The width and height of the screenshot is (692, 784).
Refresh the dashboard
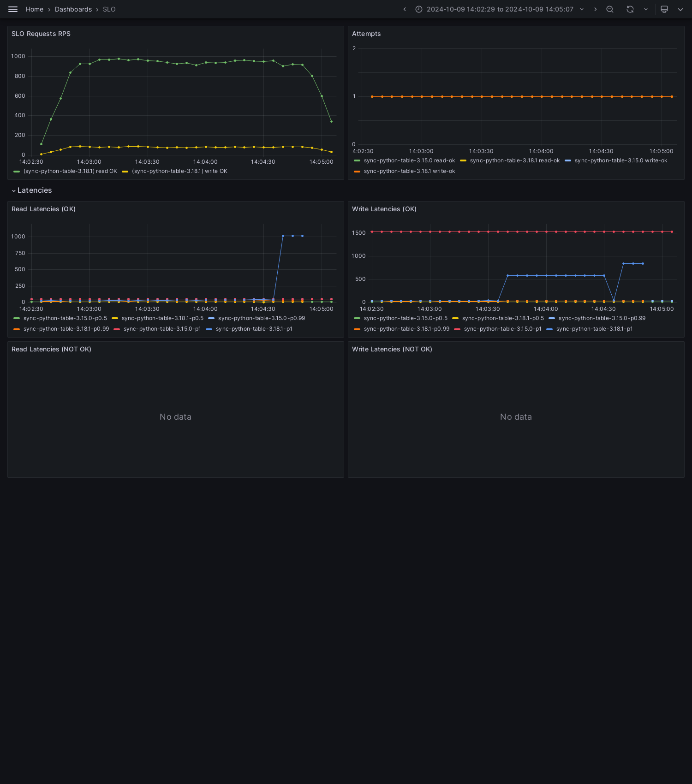[x=630, y=9]
